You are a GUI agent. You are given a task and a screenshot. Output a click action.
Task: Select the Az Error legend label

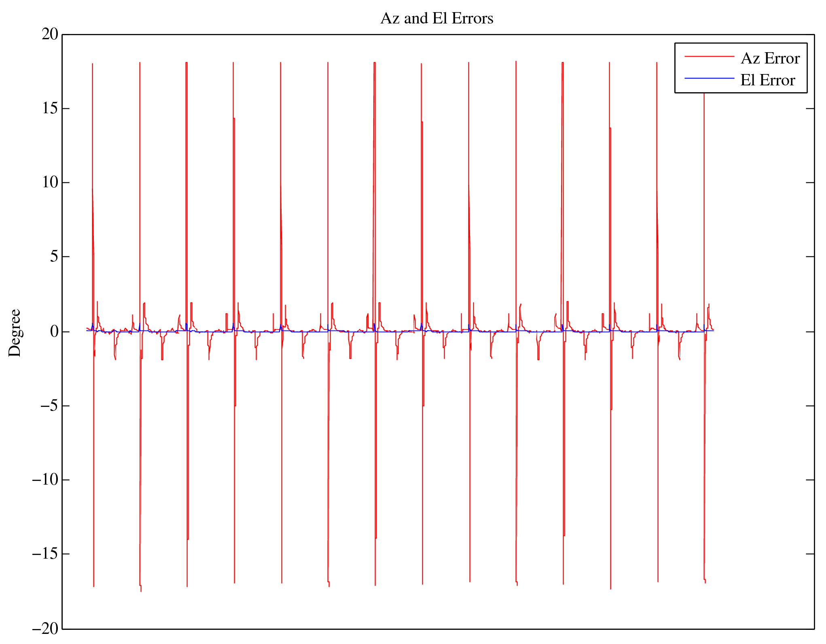[770, 59]
